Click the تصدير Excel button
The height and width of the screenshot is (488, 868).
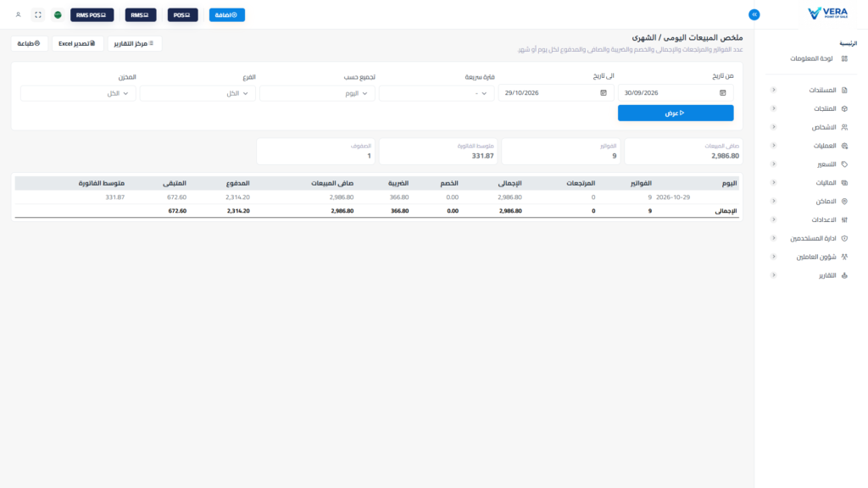click(x=77, y=43)
